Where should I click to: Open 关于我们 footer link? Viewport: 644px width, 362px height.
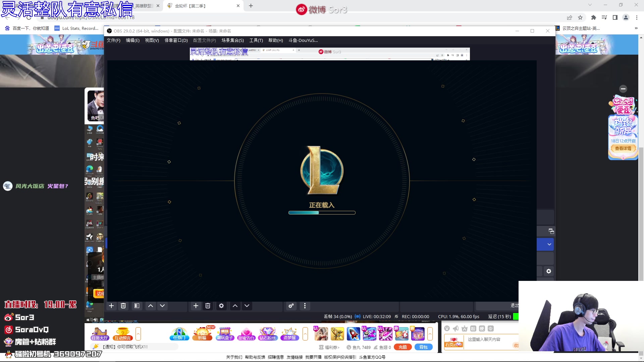click(x=234, y=357)
